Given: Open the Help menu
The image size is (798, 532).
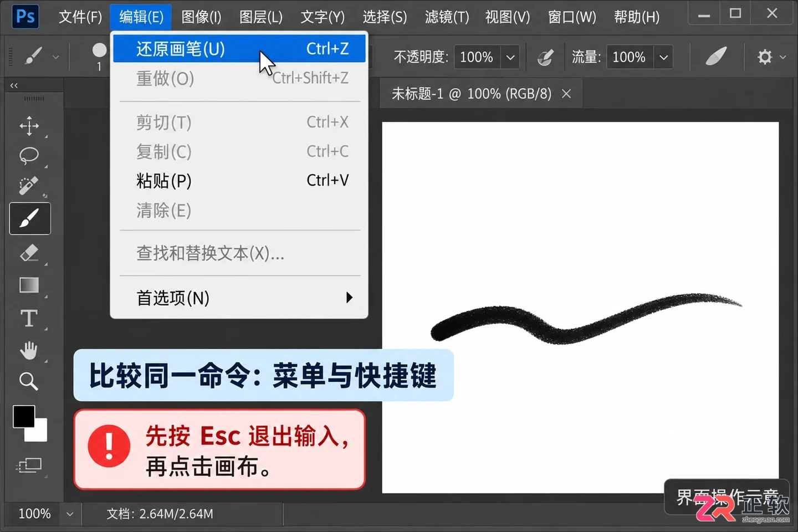Looking at the screenshot, I should click(x=637, y=17).
